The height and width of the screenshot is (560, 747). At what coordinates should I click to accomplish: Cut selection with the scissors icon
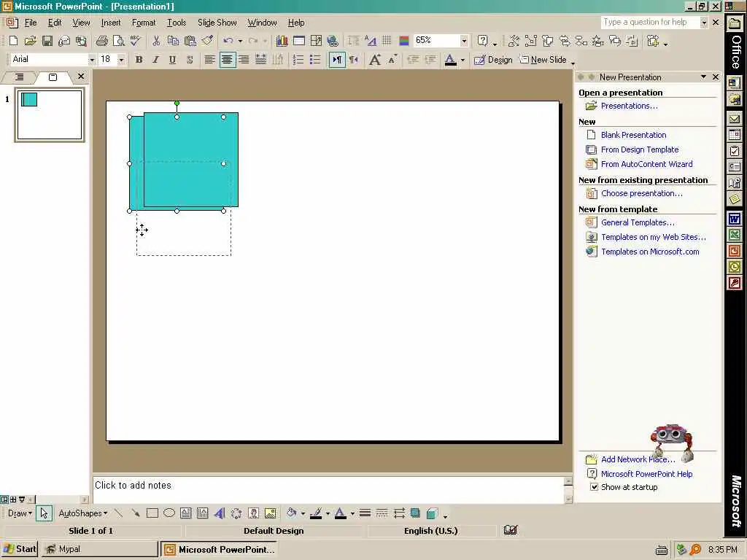pos(156,41)
